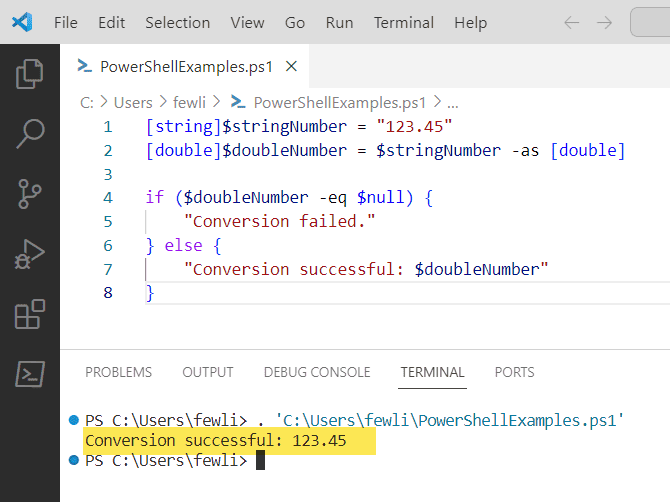Open the Run menu
The image size is (670, 502).
coord(339,22)
